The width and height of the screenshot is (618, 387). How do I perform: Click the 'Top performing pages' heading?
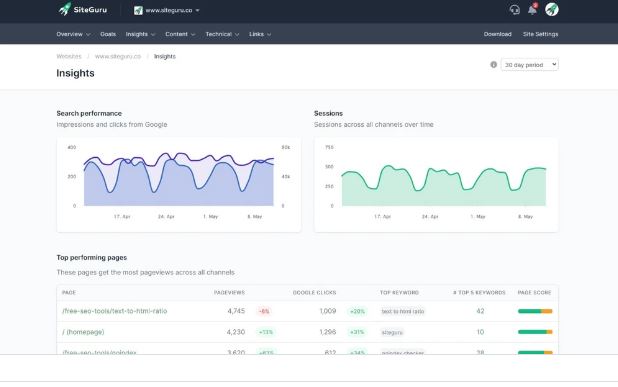91,257
